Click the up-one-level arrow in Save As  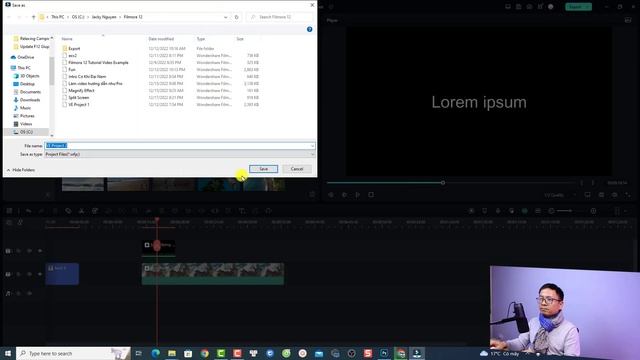33,17
